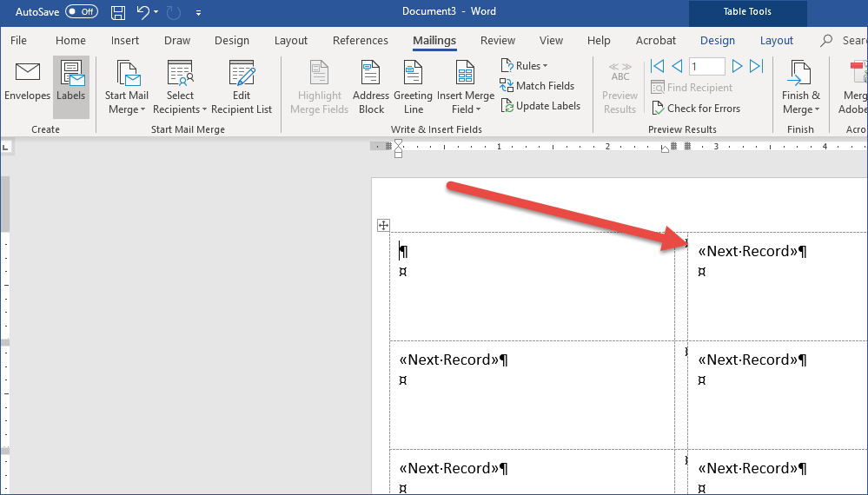
Task: Insert an Address Block
Action: [371, 88]
